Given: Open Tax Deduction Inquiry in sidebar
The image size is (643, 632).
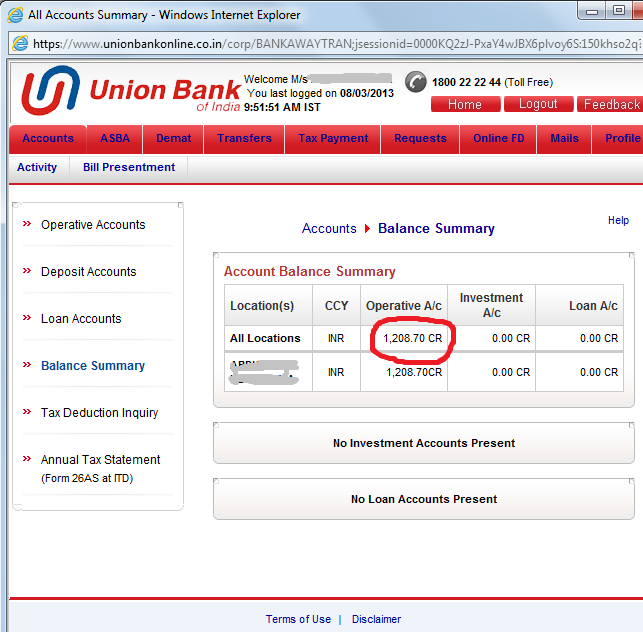Looking at the screenshot, I should 99,413.
